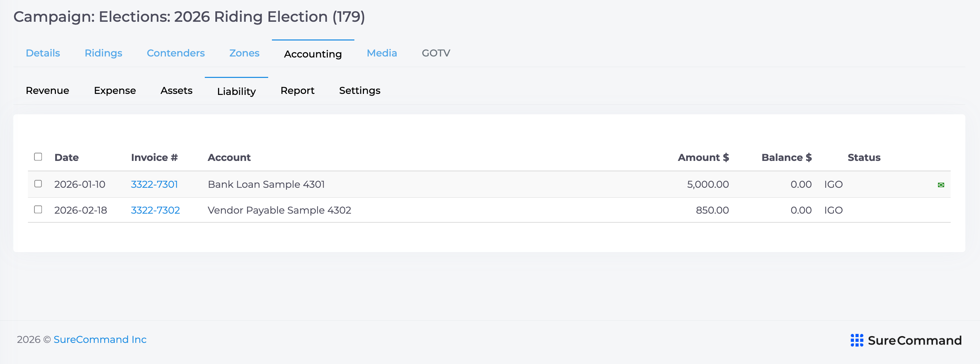Screen dimensions: 980x364
Task: Open the Revenue accounting sub-tab
Action: (x=48, y=91)
